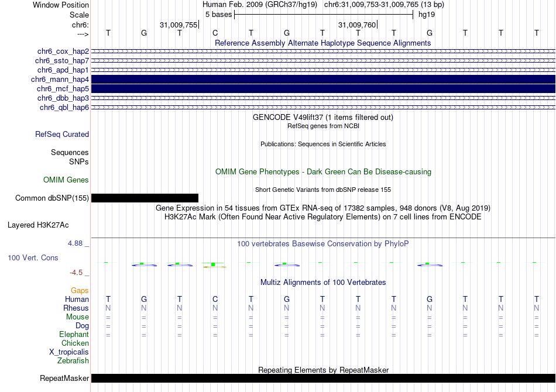Image resolution: width=556 pixels, height=392 pixels.
Task: Click the Reference Assembly Alternate Haplotype Sequence Alignments title
Action: pyautogui.click(x=323, y=43)
